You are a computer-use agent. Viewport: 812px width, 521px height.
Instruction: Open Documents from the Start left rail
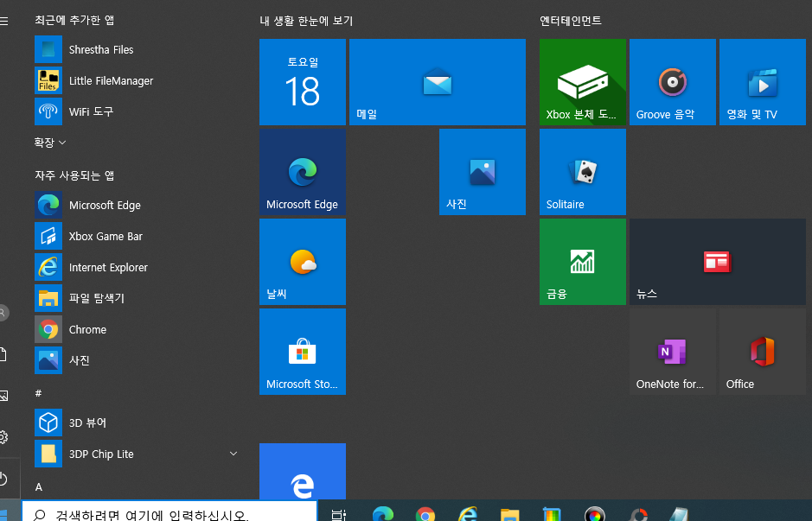(3, 354)
